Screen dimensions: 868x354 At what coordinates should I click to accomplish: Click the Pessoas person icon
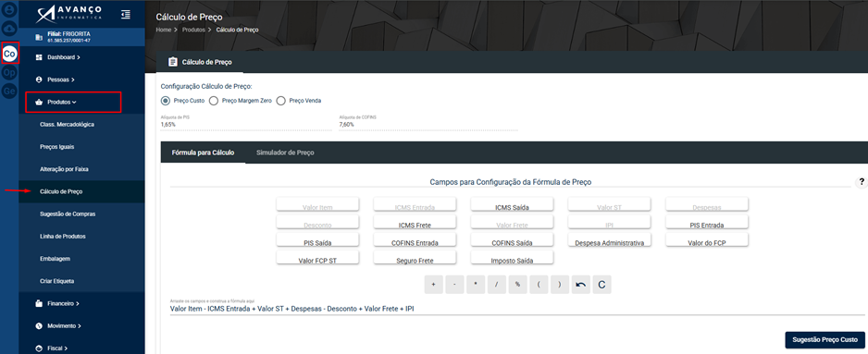(x=39, y=79)
